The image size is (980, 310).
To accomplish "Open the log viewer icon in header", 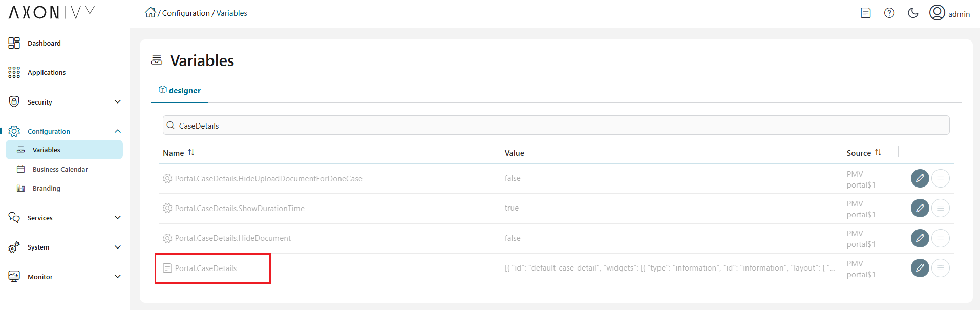I will pyautogui.click(x=866, y=13).
